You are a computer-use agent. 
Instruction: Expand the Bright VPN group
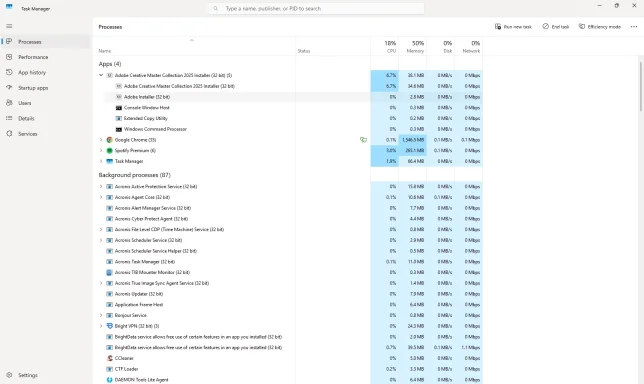click(x=101, y=326)
